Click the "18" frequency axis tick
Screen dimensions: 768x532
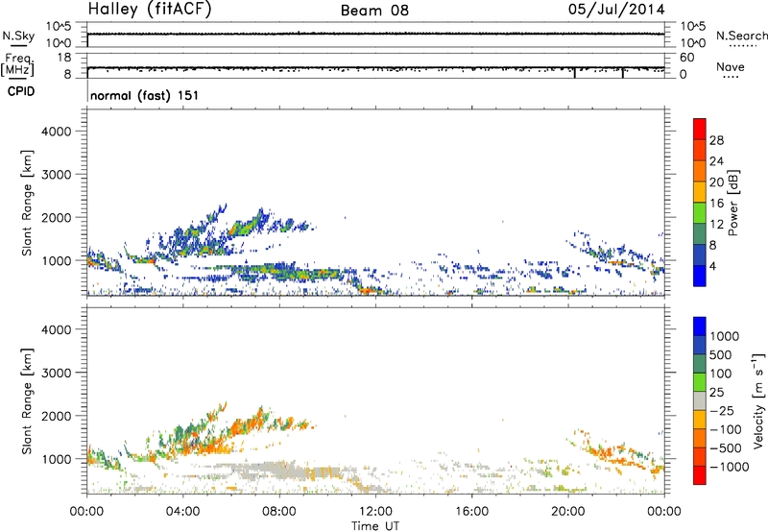[64, 58]
